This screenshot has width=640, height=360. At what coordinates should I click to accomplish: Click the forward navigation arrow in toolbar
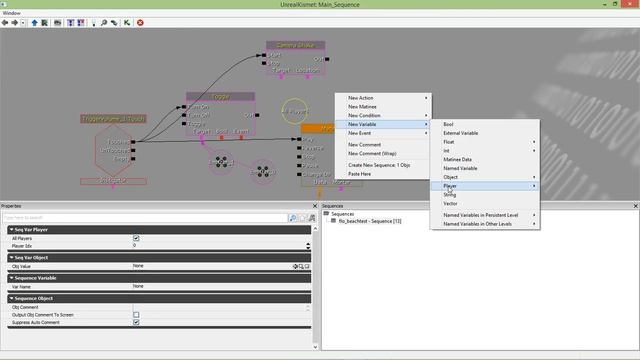pyautogui.click(x=15, y=23)
